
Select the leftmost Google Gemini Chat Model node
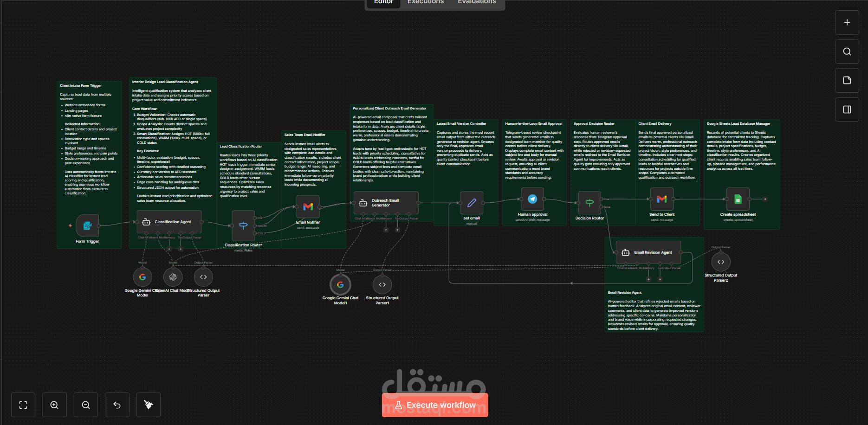point(143,277)
